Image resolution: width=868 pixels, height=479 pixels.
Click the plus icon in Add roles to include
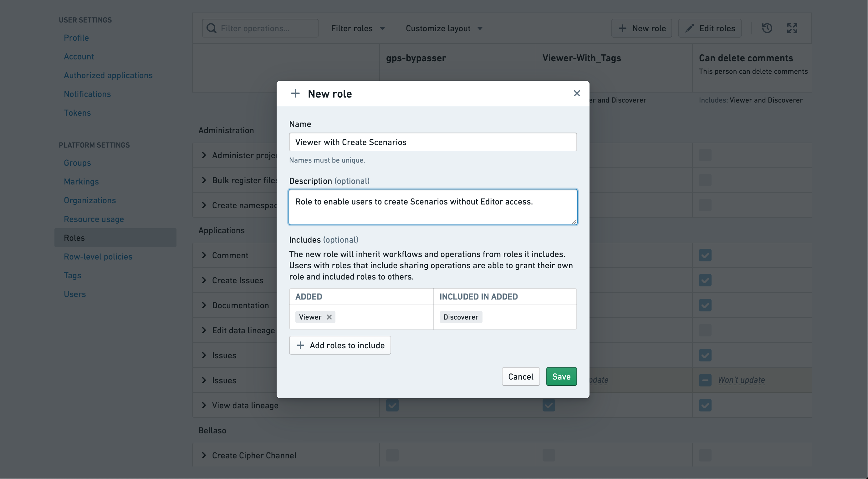click(300, 345)
